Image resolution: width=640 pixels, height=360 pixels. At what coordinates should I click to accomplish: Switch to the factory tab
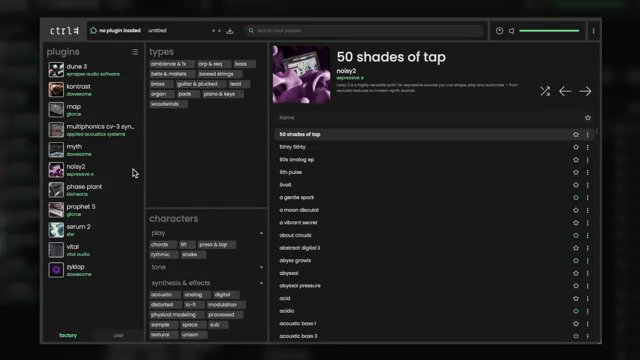pyautogui.click(x=68, y=336)
